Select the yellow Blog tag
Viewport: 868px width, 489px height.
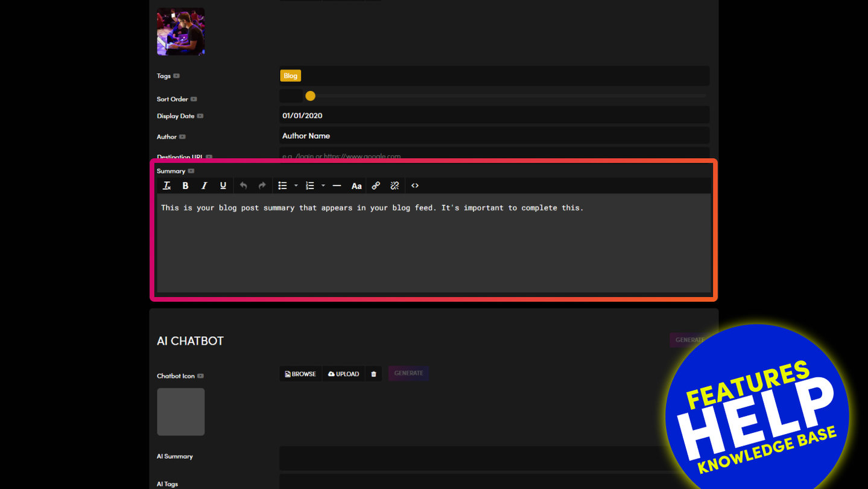click(x=290, y=76)
